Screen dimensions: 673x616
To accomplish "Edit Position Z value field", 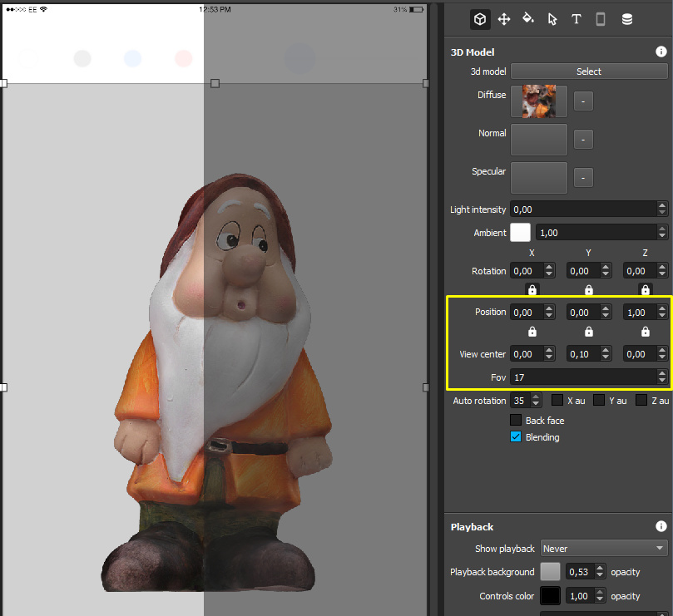I will tap(640, 313).
